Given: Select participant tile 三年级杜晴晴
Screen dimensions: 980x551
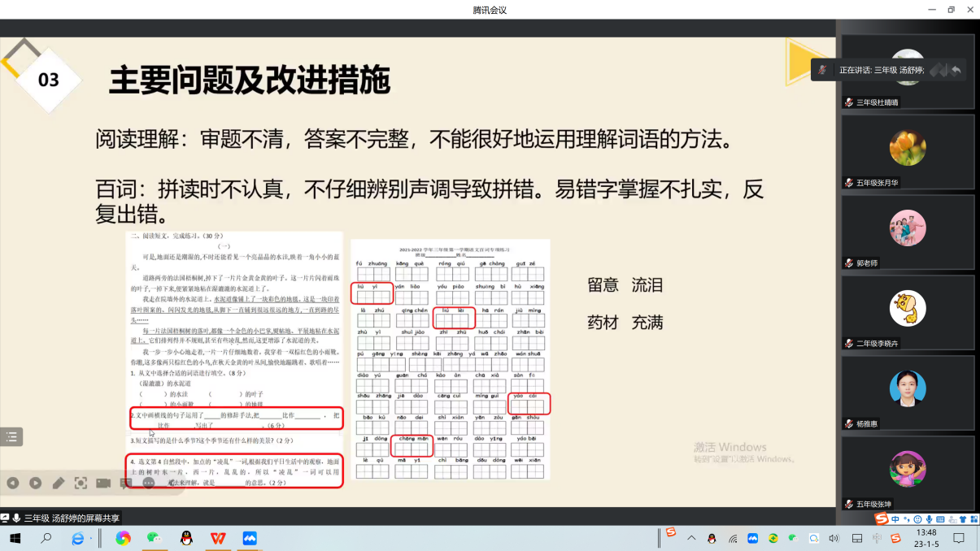Looking at the screenshot, I should click(x=908, y=72).
